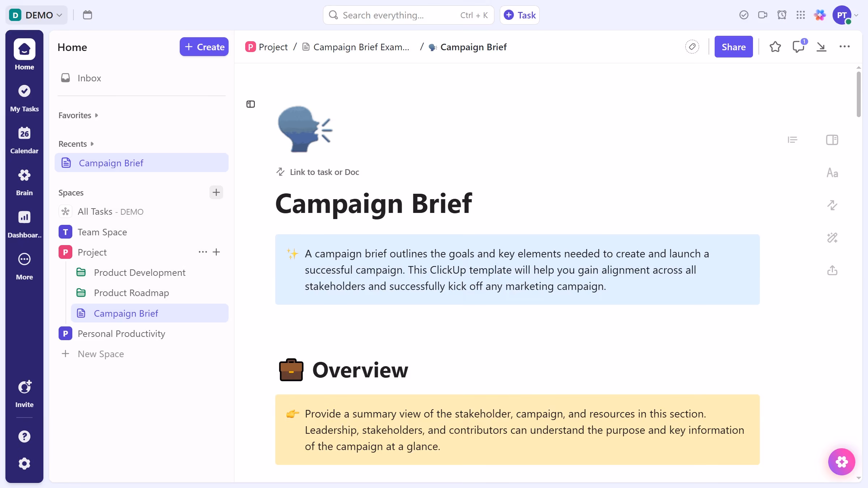
Task: Open Team Space in the sidebar
Action: [141, 232]
